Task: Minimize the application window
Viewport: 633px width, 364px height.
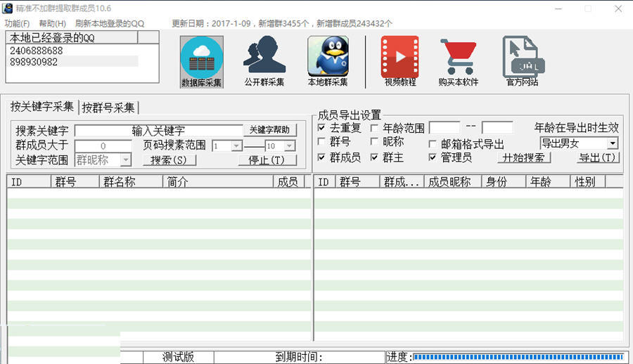Action: click(x=558, y=9)
